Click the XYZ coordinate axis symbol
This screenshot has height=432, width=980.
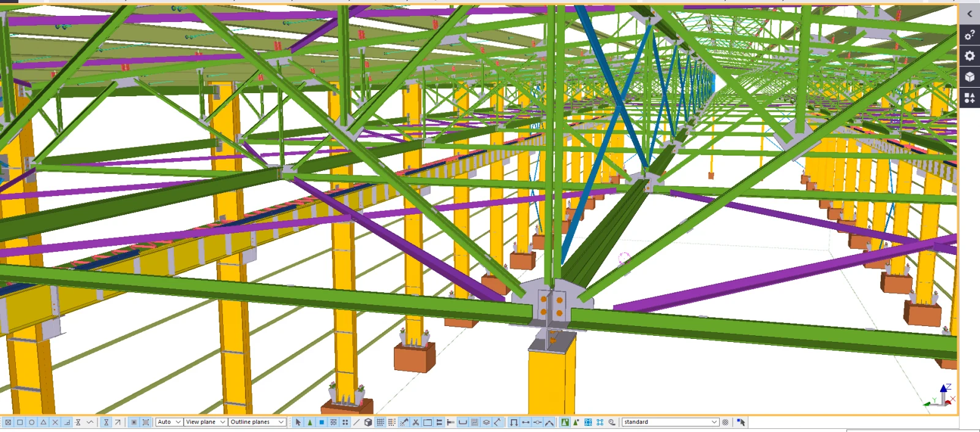(x=940, y=396)
